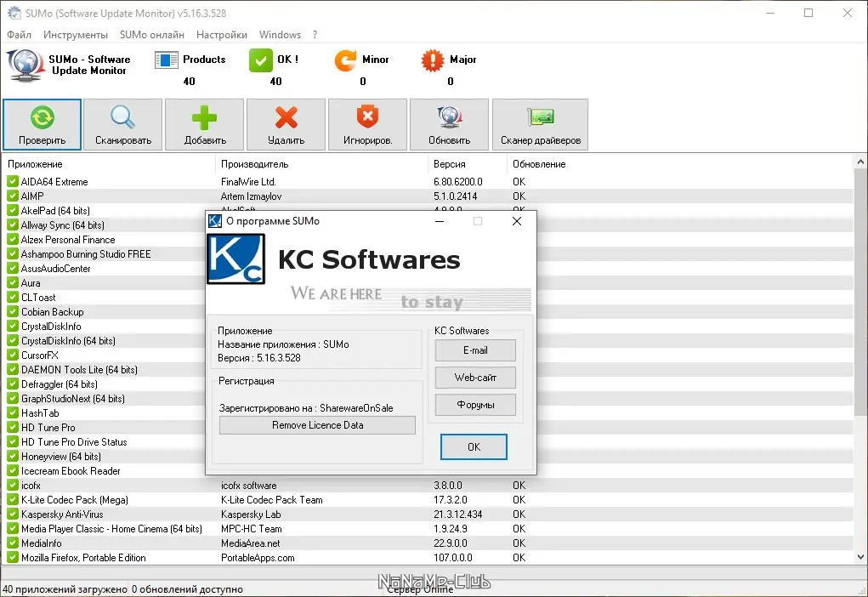Open the Windows menu
Image resolution: width=868 pixels, height=597 pixels.
[x=280, y=34]
